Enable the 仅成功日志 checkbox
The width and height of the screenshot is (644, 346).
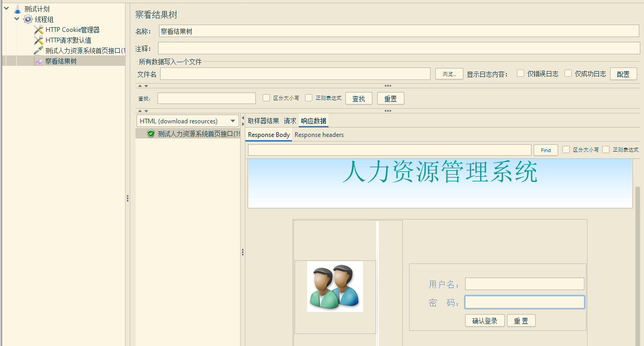click(568, 74)
